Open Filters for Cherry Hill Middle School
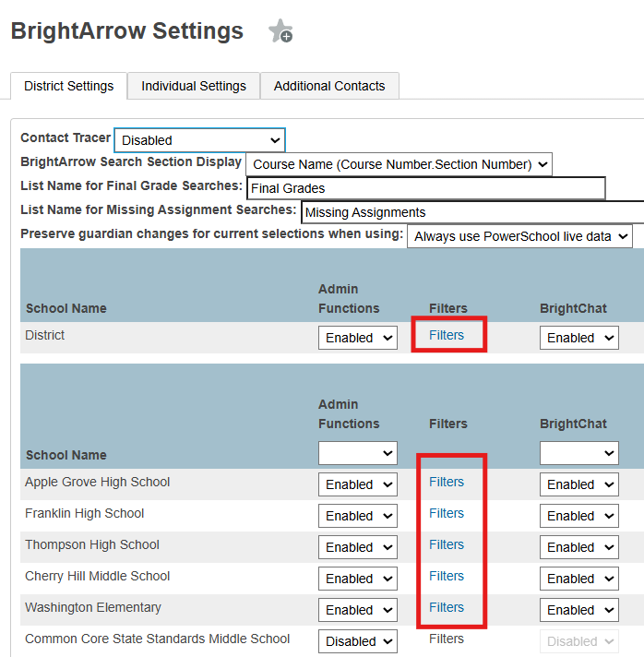Viewport: 644px width, 657px height. click(447, 576)
